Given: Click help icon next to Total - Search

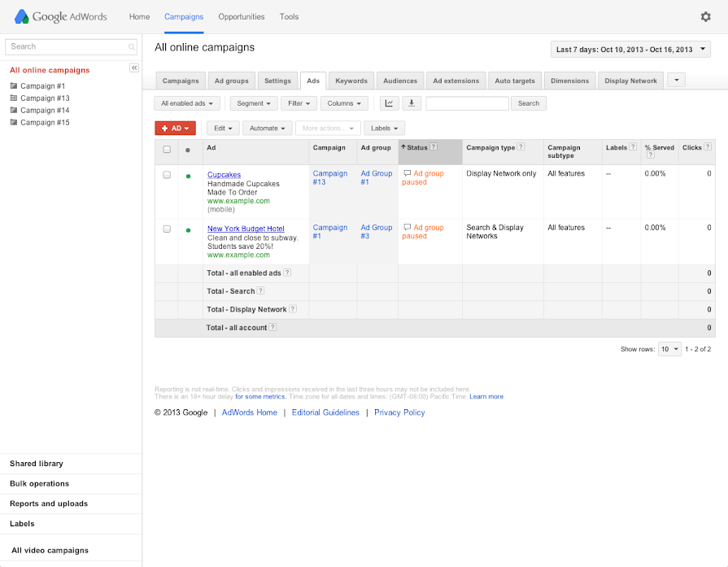Looking at the screenshot, I should [x=261, y=290].
